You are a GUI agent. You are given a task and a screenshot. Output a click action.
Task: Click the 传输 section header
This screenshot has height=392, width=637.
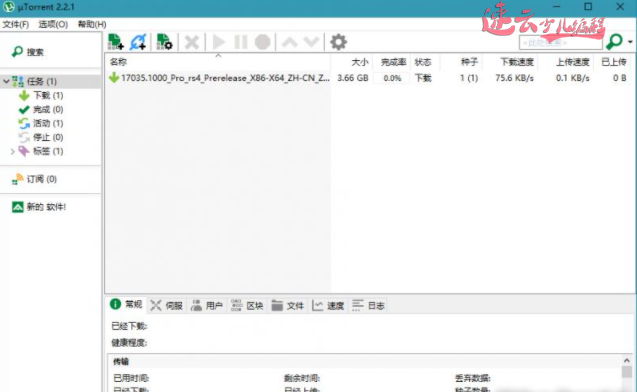point(121,361)
